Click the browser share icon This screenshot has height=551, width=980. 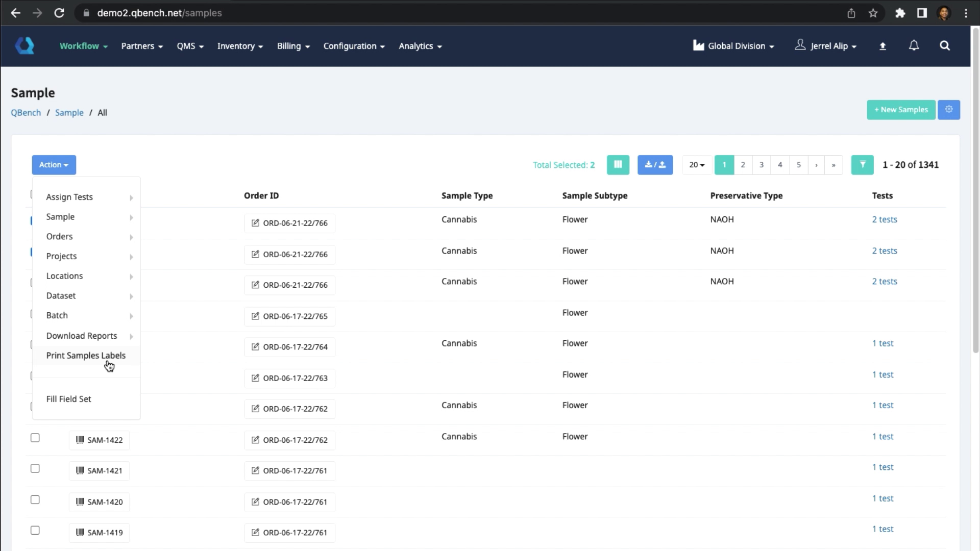coord(851,13)
